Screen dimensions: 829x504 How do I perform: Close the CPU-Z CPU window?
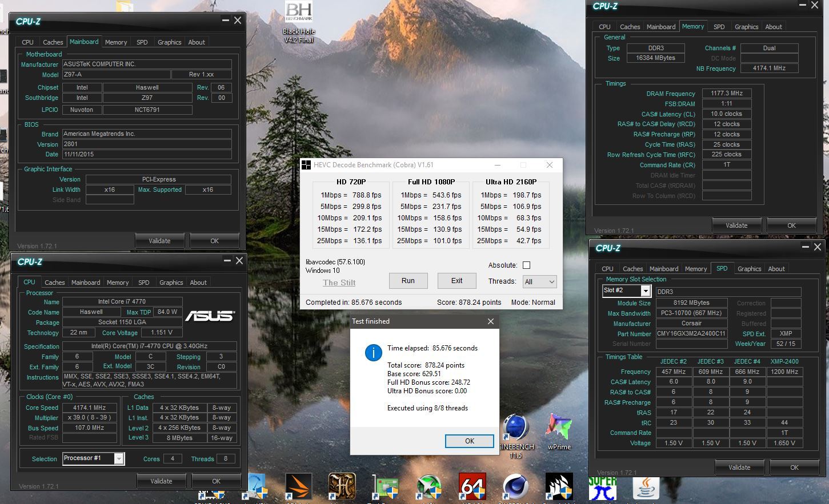pos(239,261)
